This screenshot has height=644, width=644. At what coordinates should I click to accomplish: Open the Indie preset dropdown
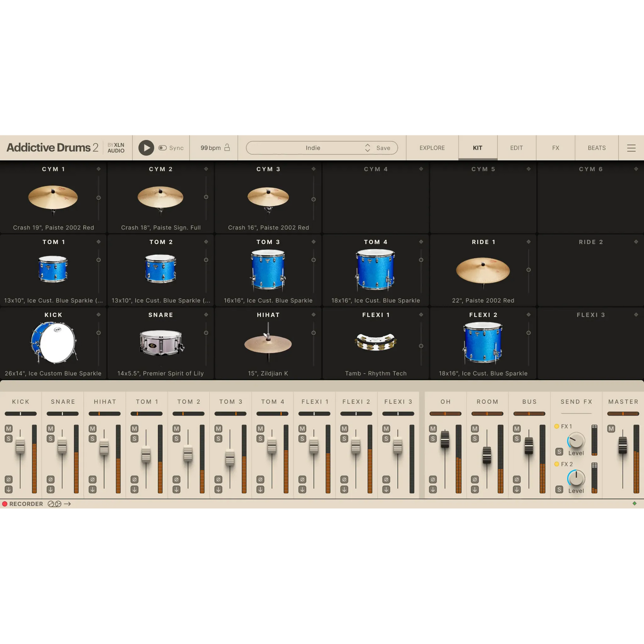[313, 148]
